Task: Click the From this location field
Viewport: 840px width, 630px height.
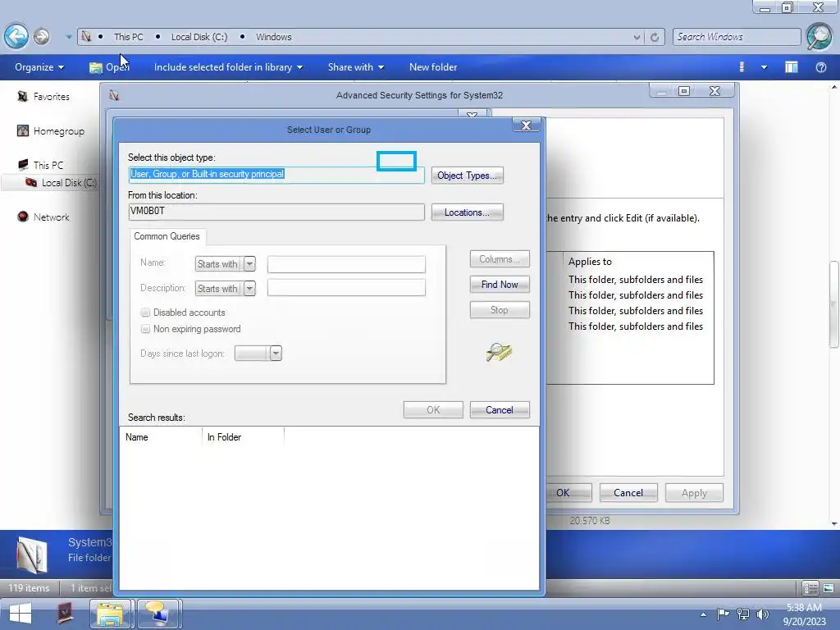Action: pos(276,212)
